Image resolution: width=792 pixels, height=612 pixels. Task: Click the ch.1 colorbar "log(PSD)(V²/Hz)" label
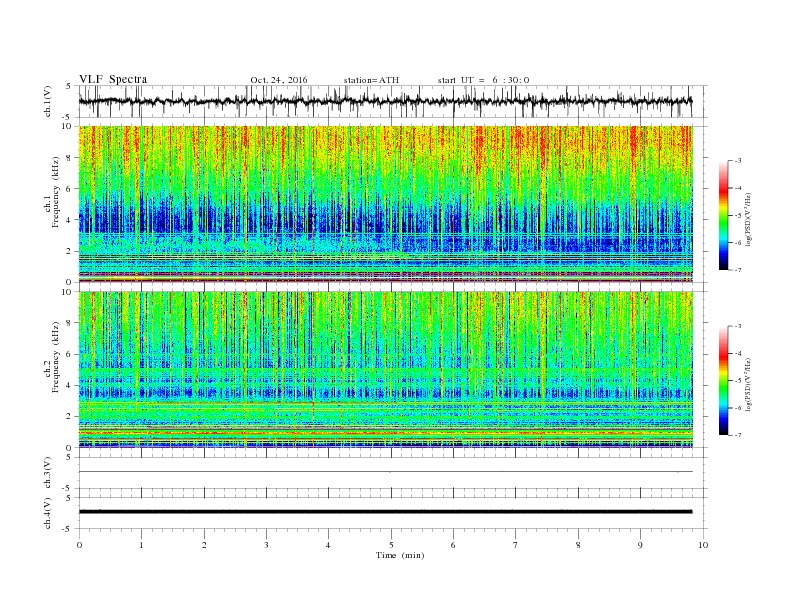750,219
